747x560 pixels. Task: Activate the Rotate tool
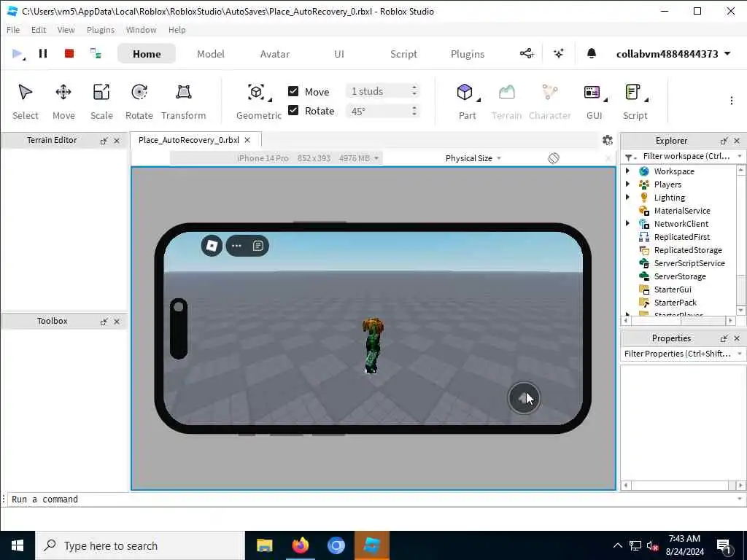point(139,102)
